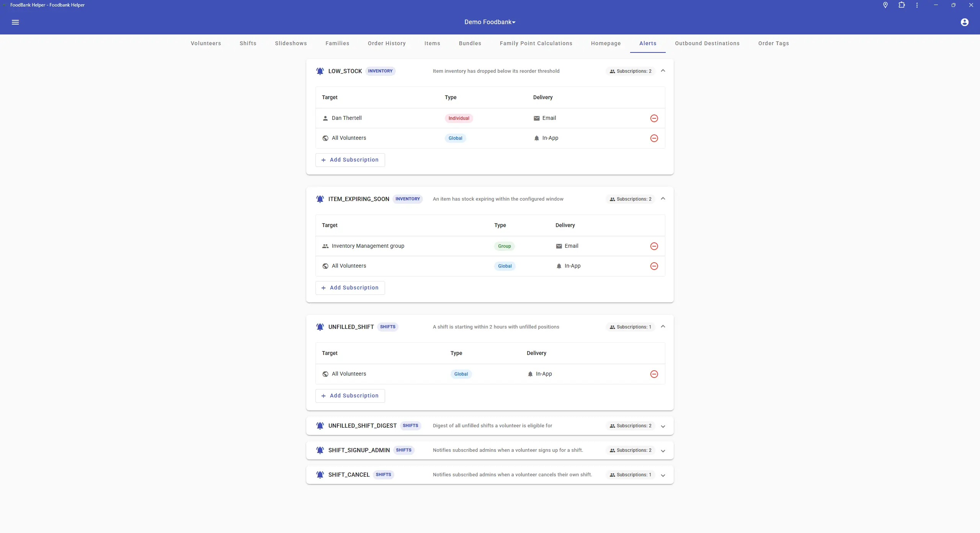Screen dimensions: 980x533
Task: Click the green Group type badge
Action: (x=504, y=246)
